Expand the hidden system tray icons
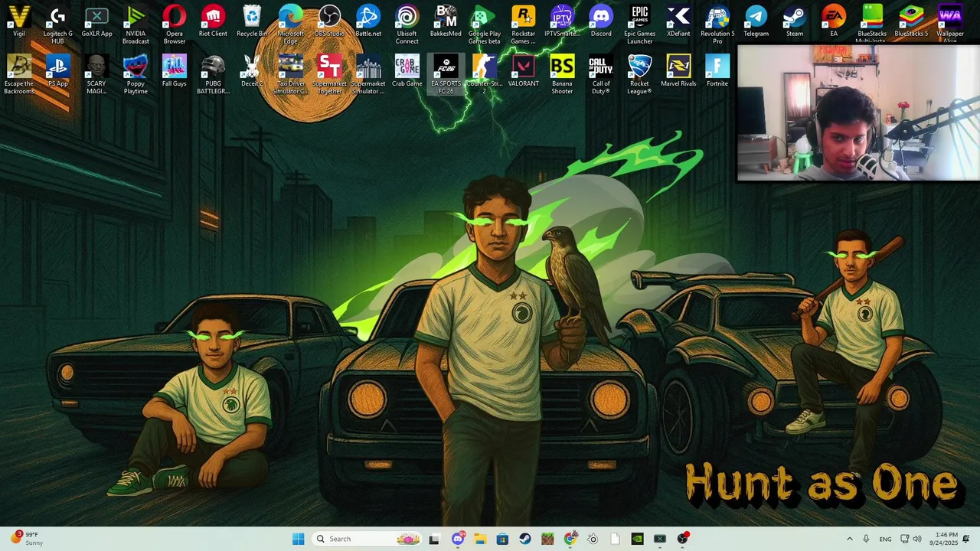The image size is (980, 551). click(849, 539)
